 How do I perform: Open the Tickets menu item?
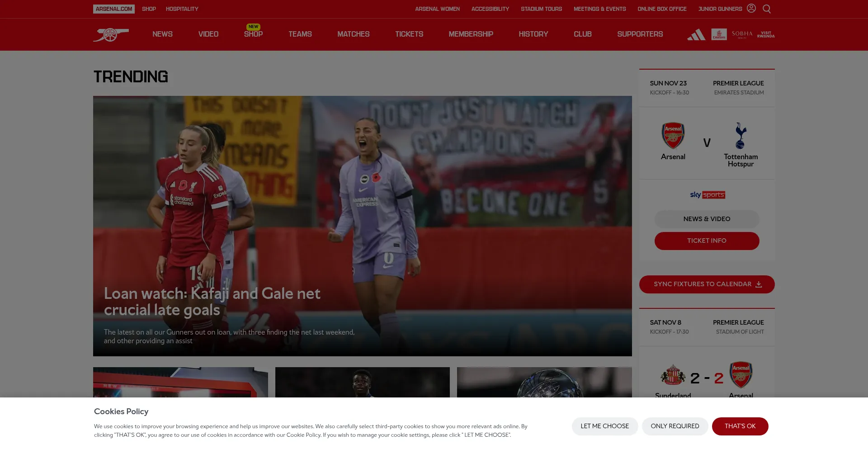tap(409, 34)
